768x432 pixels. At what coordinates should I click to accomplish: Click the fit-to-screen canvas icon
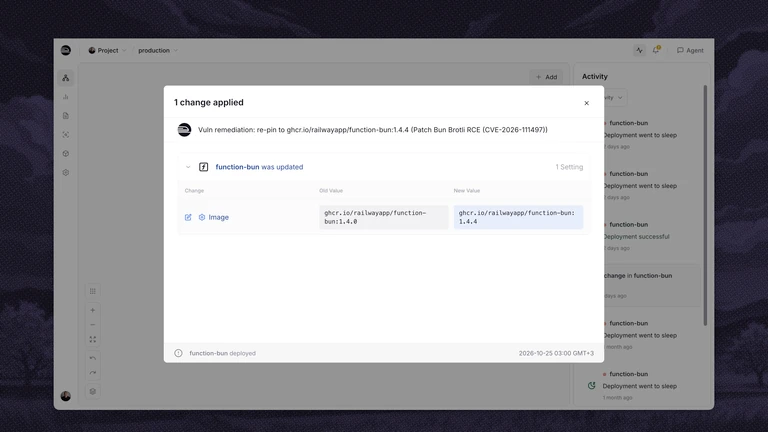[93, 339]
